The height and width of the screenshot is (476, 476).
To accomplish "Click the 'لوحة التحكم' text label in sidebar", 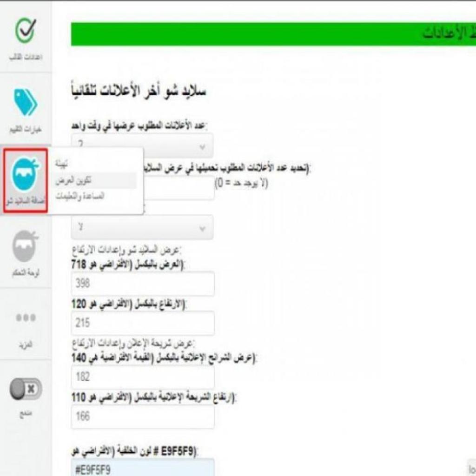I will pos(26,273).
